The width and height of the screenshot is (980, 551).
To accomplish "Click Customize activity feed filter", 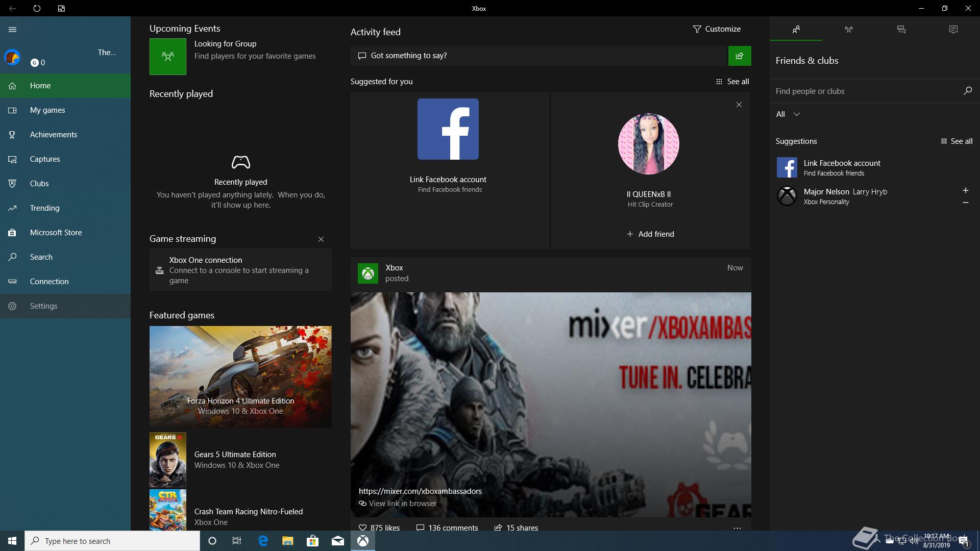I will pyautogui.click(x=717, y=29).
